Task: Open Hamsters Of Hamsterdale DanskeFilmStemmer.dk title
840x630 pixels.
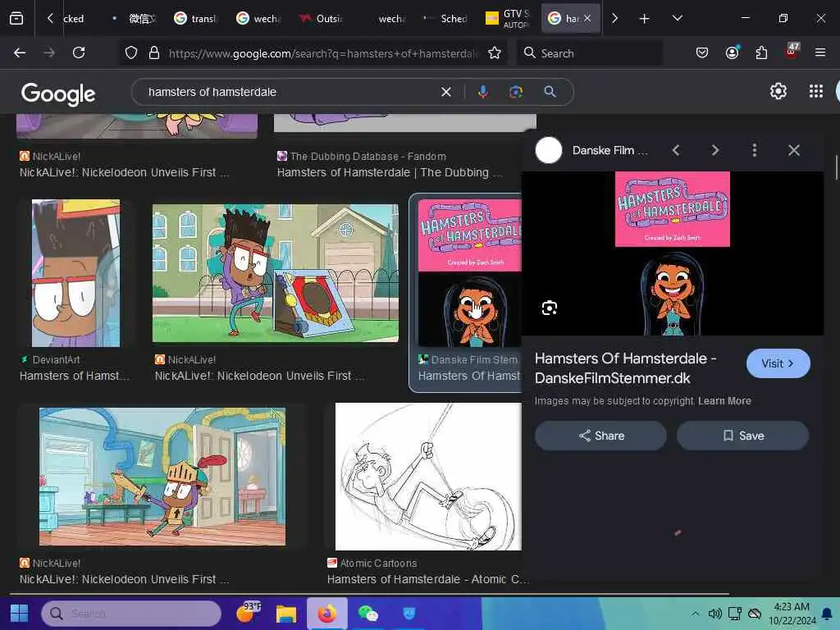Action: click(626, 368)
